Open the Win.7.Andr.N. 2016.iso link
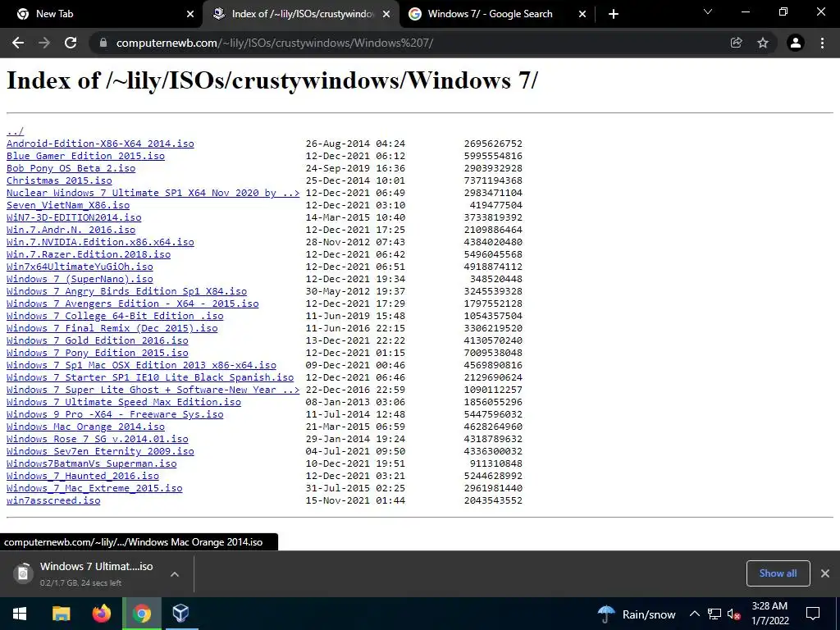The width and height of the screenshot is (840, 630). coord(71,230)
